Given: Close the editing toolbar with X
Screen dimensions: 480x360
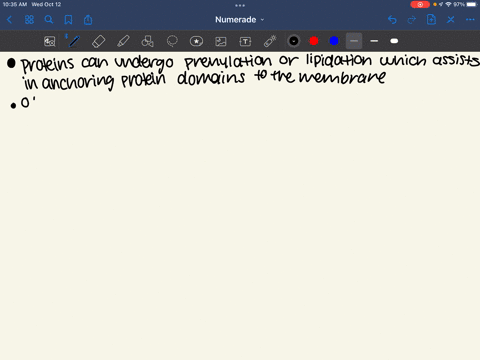Looking at the screenshot, I should click(x=451, y=20).
